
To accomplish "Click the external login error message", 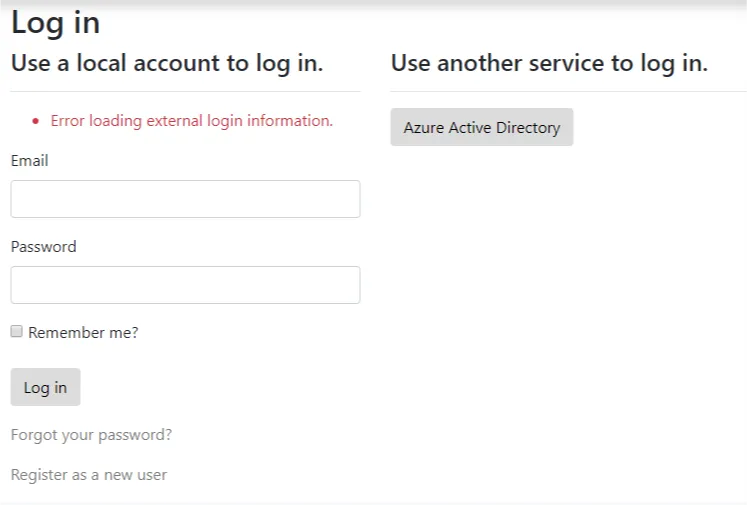I will (x=191, y=121).
